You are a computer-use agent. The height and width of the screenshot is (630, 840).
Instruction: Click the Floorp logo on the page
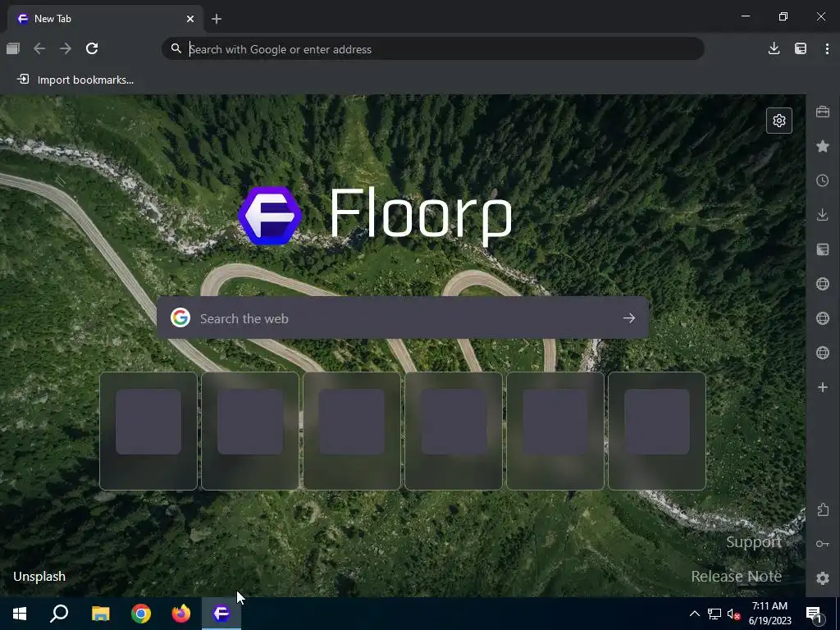(x=375, y=216)
